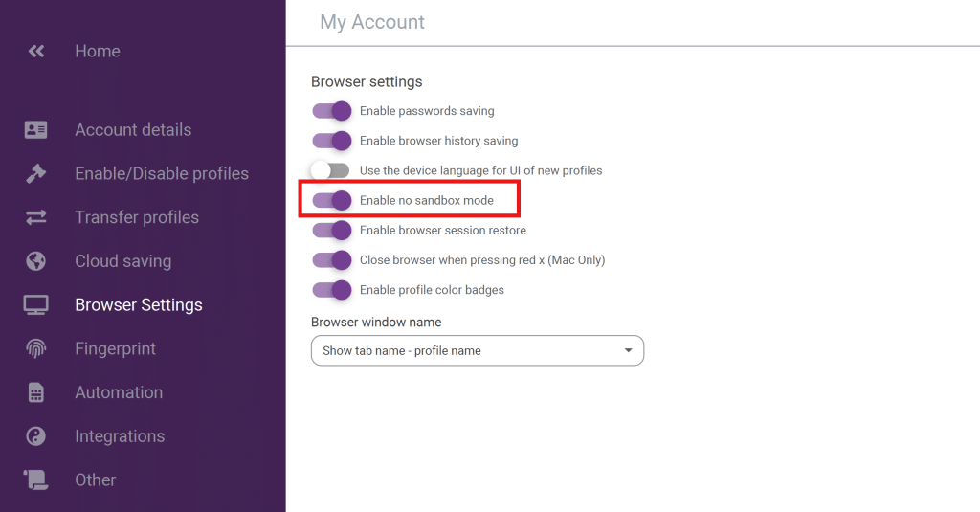Disable the no sandbox mode switch

coord(331,200)
